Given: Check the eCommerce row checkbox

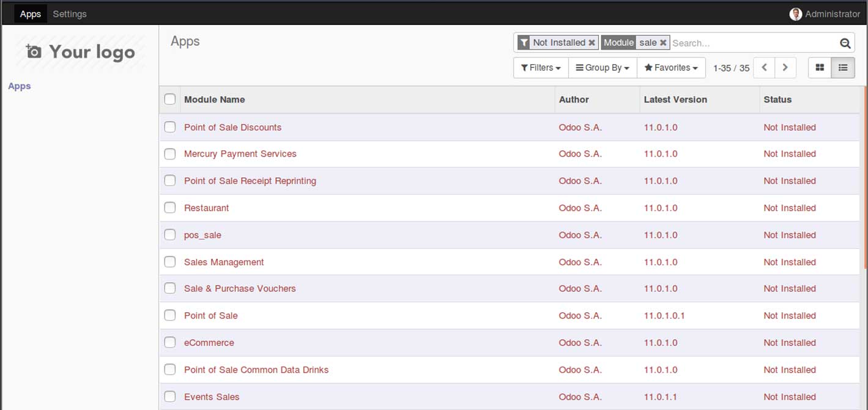Looking at the screenshot, I should click(170, 343).
